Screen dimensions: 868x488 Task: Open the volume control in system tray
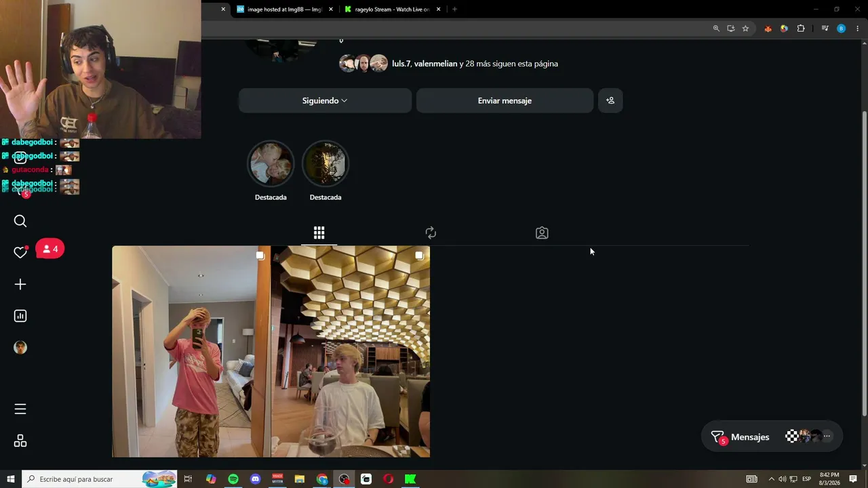(x=782, y=479)
